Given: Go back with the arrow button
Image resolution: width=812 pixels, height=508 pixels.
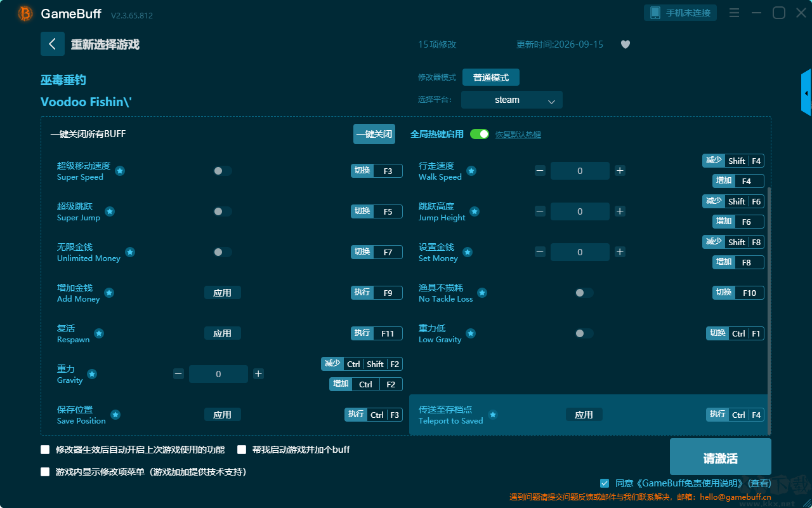Looking at the screenshot, I should pos(53,44).
